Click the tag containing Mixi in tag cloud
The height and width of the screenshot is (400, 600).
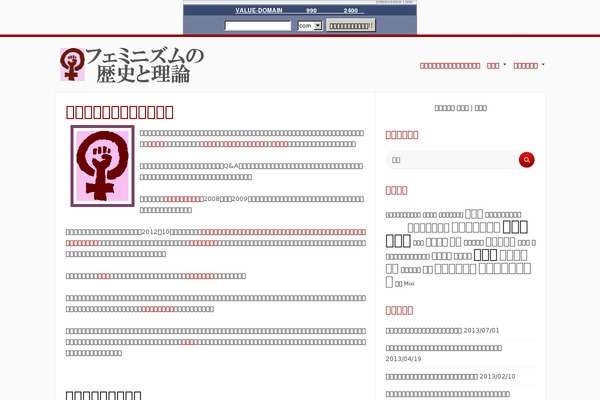[405, 284]
